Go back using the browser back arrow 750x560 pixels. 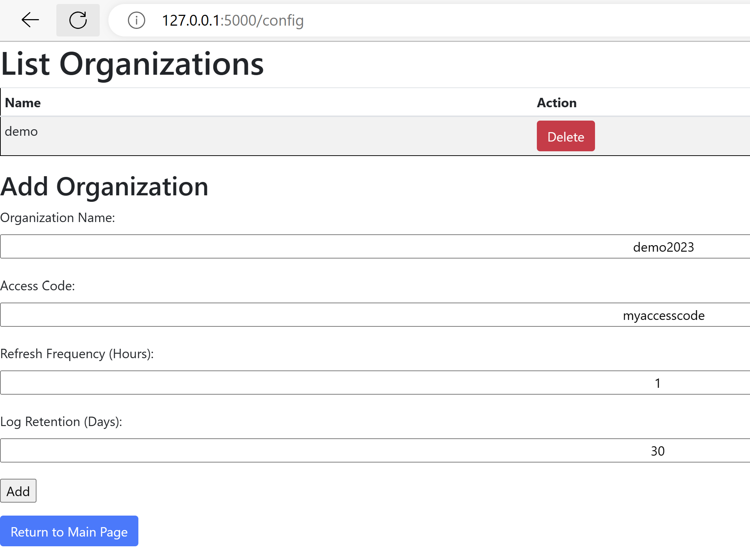tap(30, 20)
